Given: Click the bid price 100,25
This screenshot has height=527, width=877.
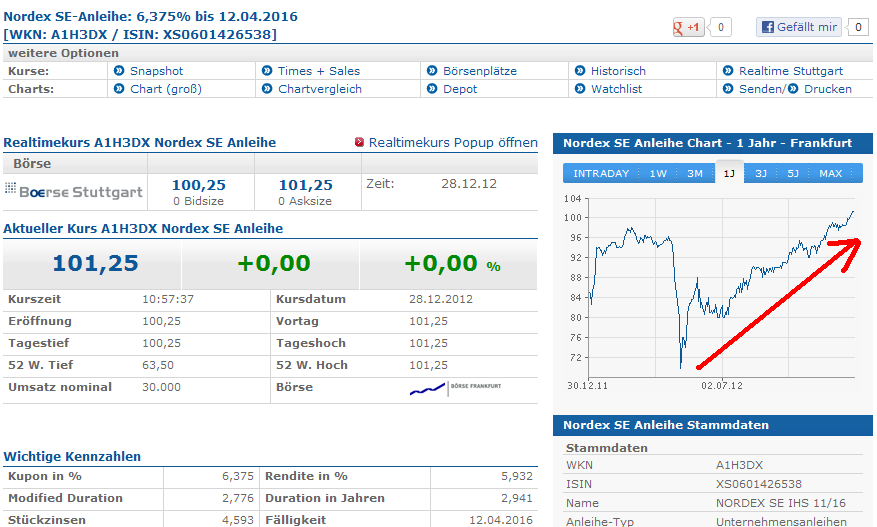Looking at the screenshot, I should pyautogui.click(x=199, y=185).
